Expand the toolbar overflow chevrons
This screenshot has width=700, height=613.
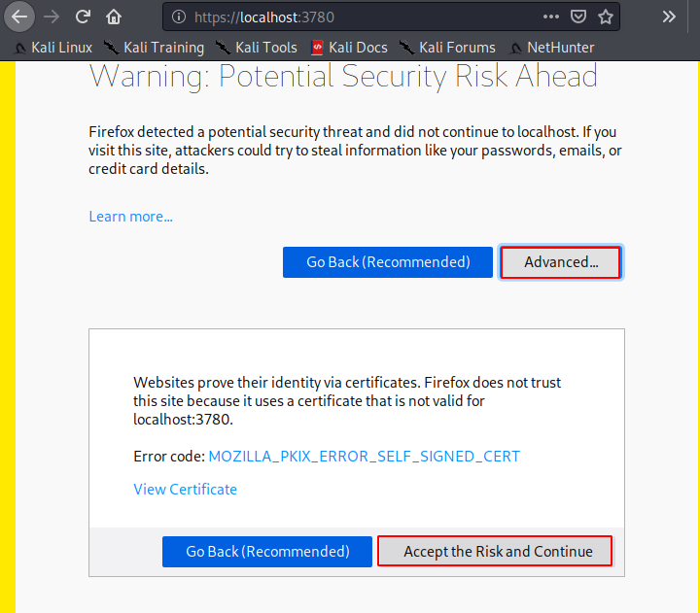[669, 17]
